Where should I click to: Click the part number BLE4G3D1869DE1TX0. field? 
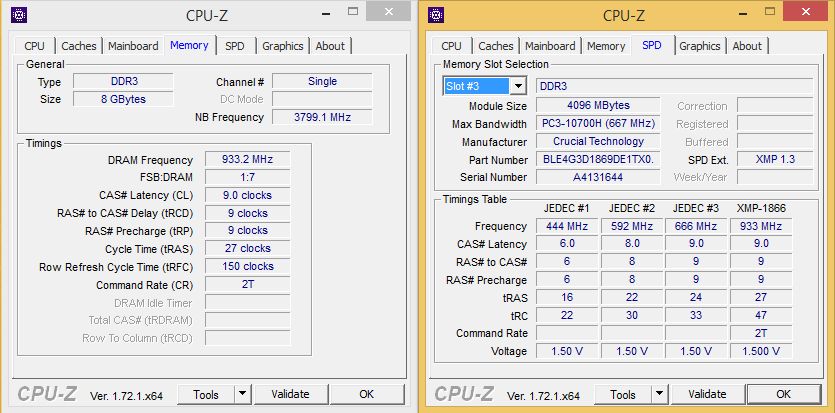point(598,159)
